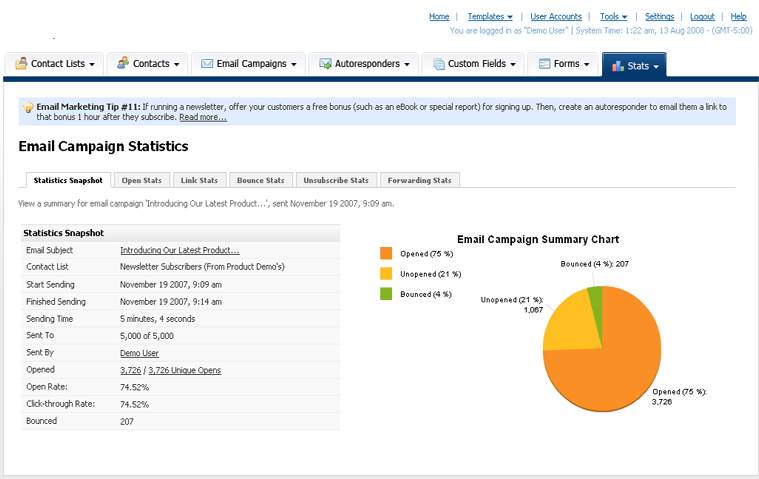Click the Open Rate 74.52% value
Viewport: 759px width, 479px height.
click(x=135, y=387)
